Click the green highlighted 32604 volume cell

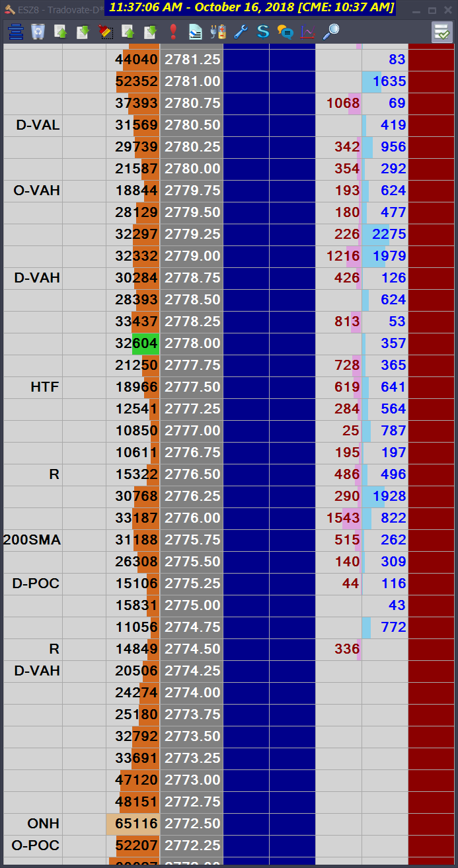[134, 343]
